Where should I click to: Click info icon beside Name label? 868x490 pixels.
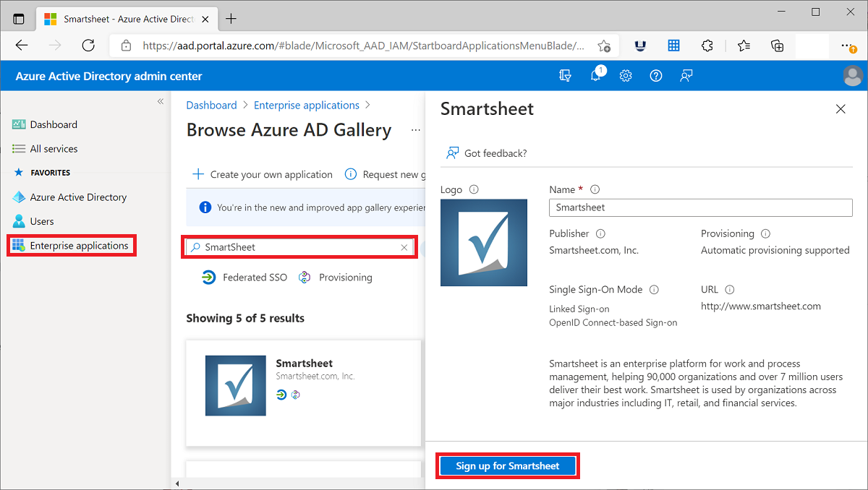pyautogui.click(x=595, y=189)
